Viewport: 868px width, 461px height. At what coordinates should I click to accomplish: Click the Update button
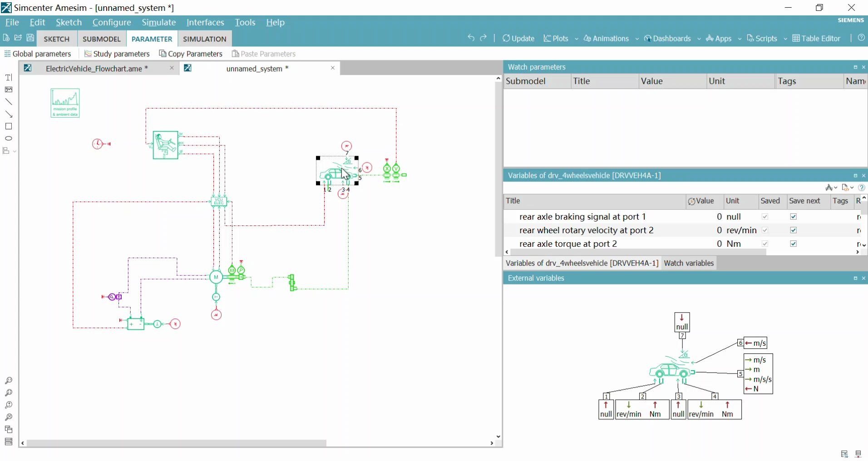[518, 39]
